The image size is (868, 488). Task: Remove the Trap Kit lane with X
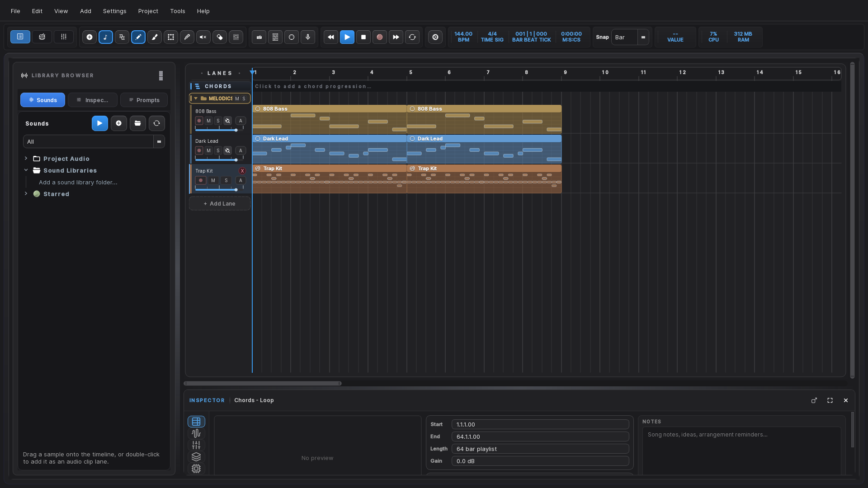pos(242,171)
